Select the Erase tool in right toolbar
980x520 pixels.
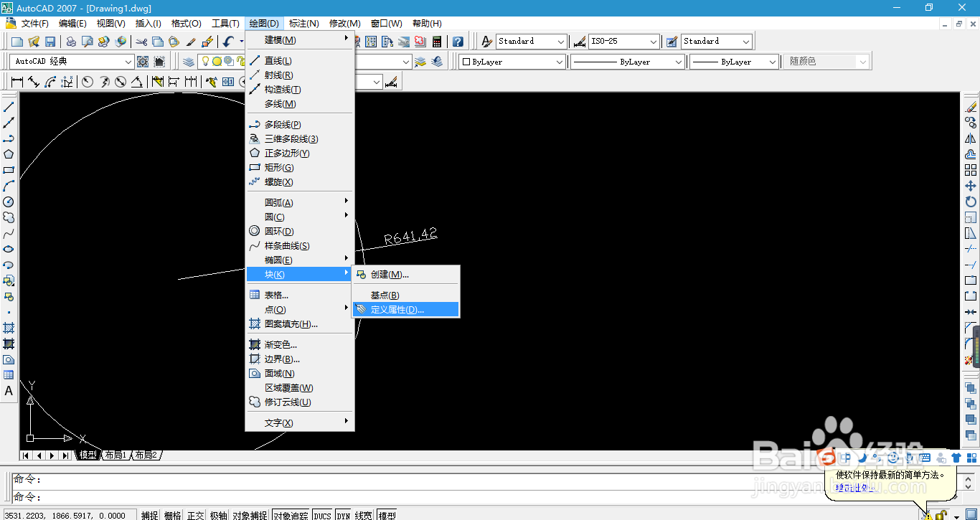(x=971, y=107)
